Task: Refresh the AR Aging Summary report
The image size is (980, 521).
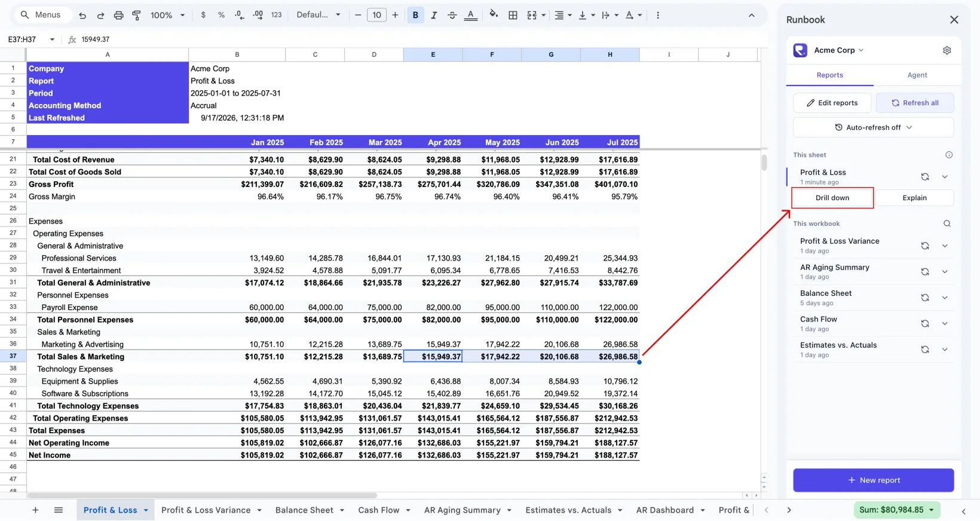Action: pos(925,272)
